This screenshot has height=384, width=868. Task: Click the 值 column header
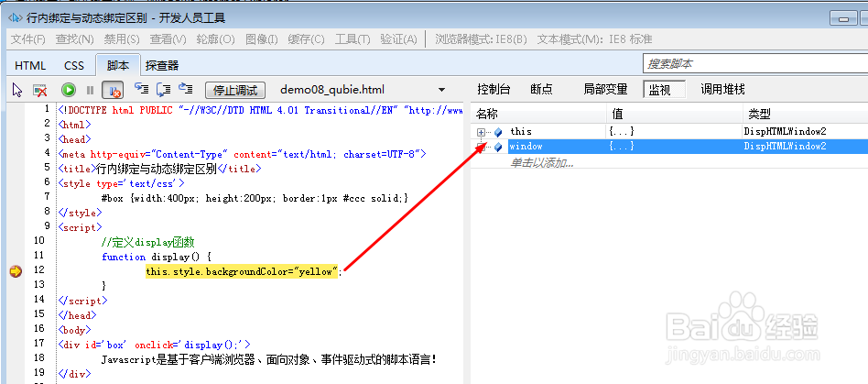(674, 115)
